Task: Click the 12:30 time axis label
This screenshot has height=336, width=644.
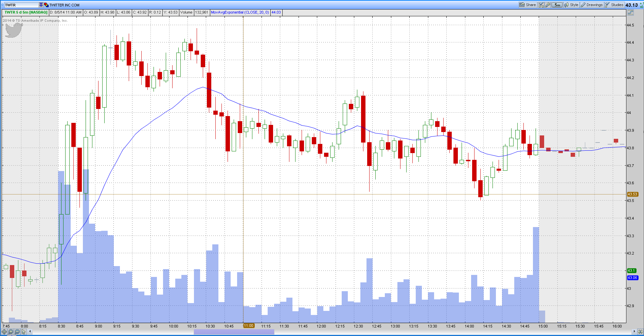Action: coord(358,326)
